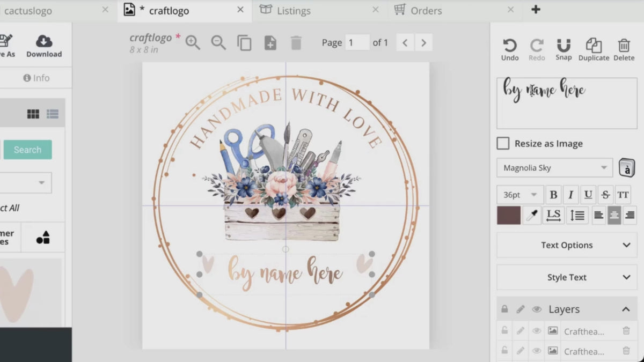644x362 pixels.
Task: Click the Redo icon
Action: pos(537,48)
